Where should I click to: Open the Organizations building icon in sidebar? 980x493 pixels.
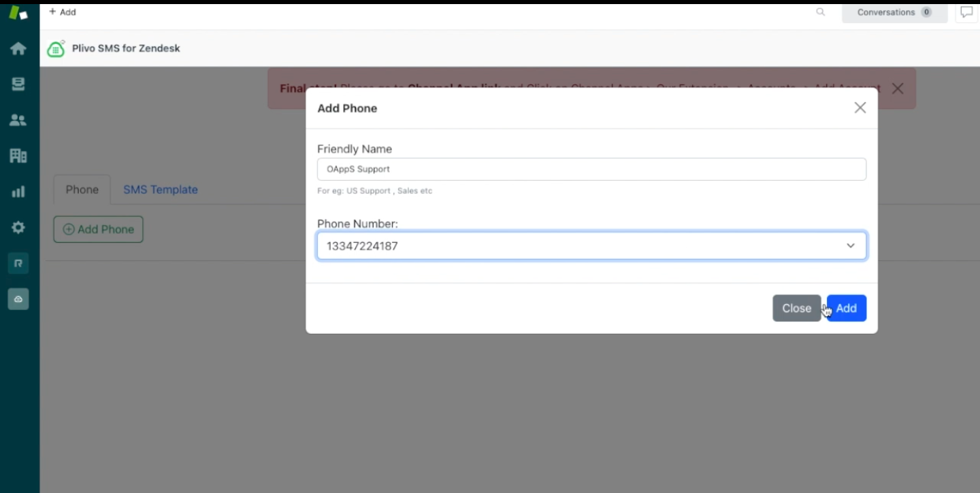click(18, 156)
